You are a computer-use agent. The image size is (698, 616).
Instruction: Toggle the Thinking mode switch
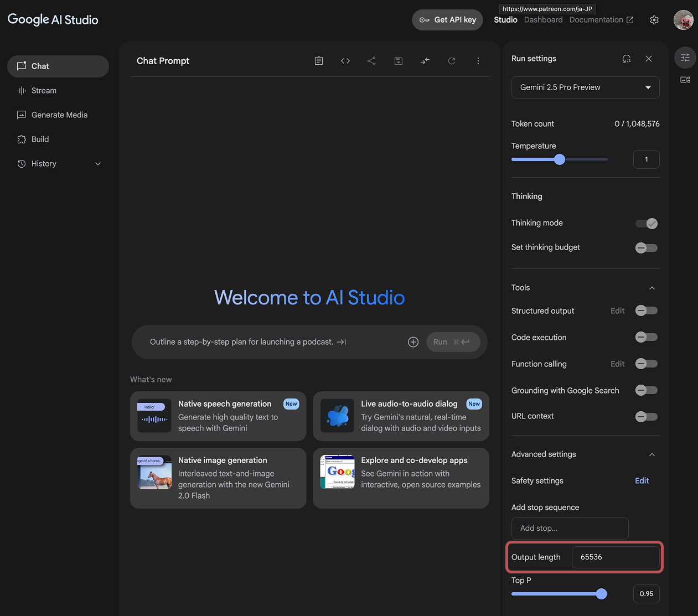click(647, 224)
